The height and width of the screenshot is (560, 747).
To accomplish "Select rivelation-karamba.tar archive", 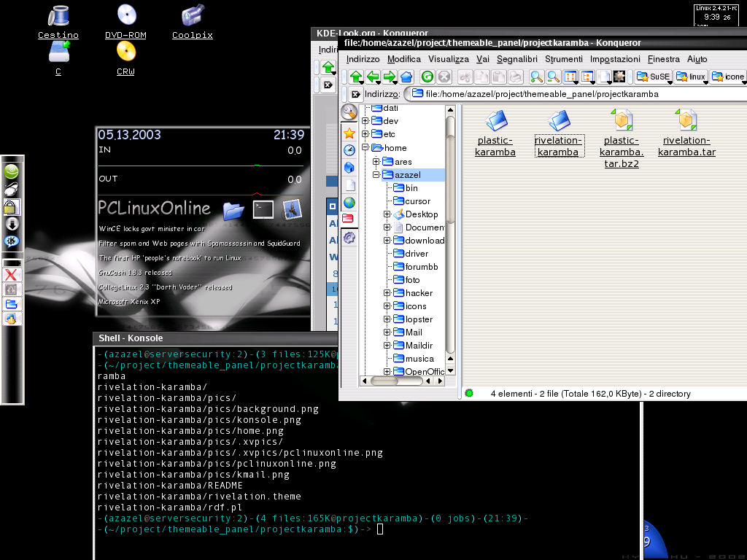I will point(686,133).
